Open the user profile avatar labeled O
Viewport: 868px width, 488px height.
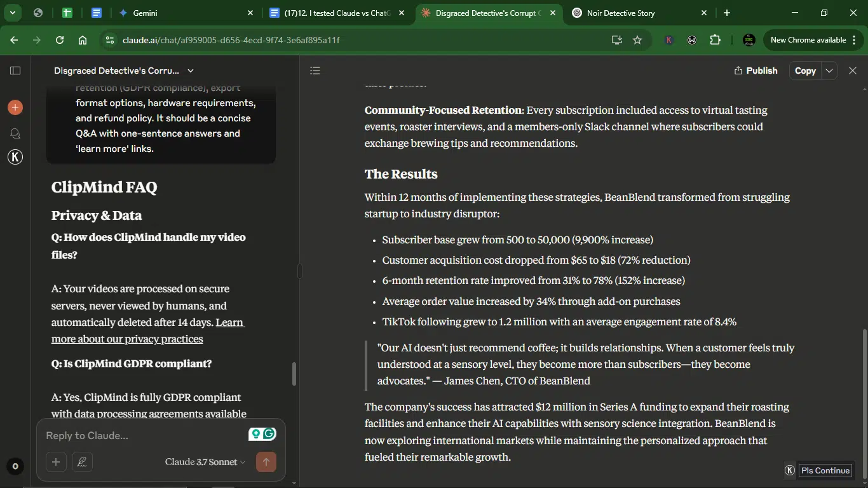click(x=15, y=466)
